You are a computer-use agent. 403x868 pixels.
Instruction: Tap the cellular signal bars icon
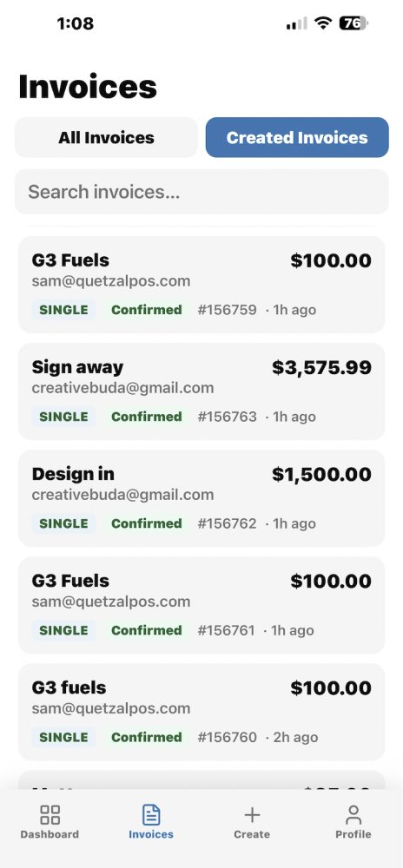coord(296,23)
